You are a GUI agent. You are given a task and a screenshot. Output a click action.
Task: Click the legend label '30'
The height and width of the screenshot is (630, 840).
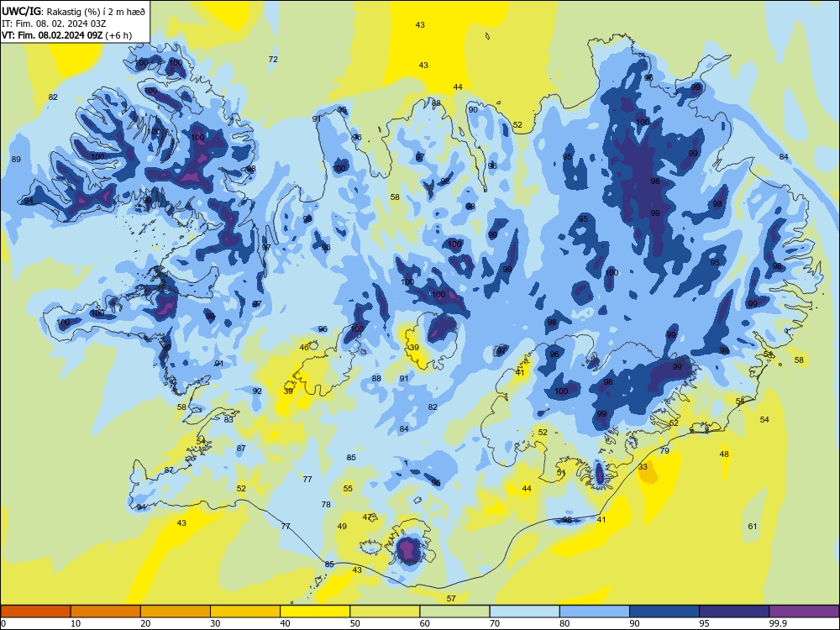(215, 623)
